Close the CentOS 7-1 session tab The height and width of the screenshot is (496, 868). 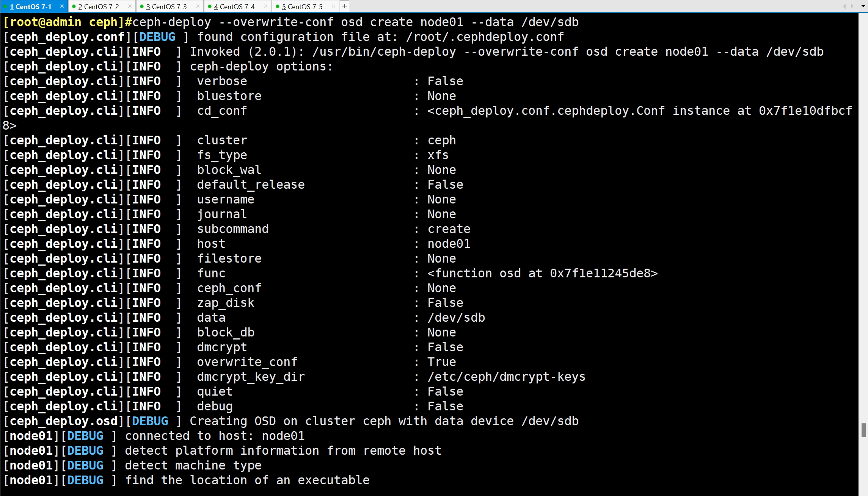[x=62, y=6]
